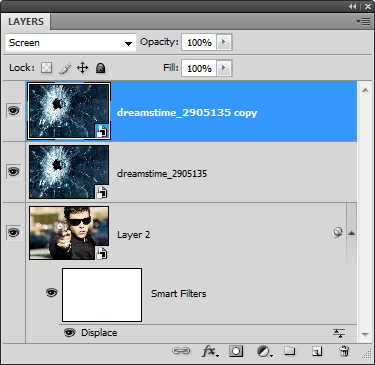Create a new group folder

point(290,351)
